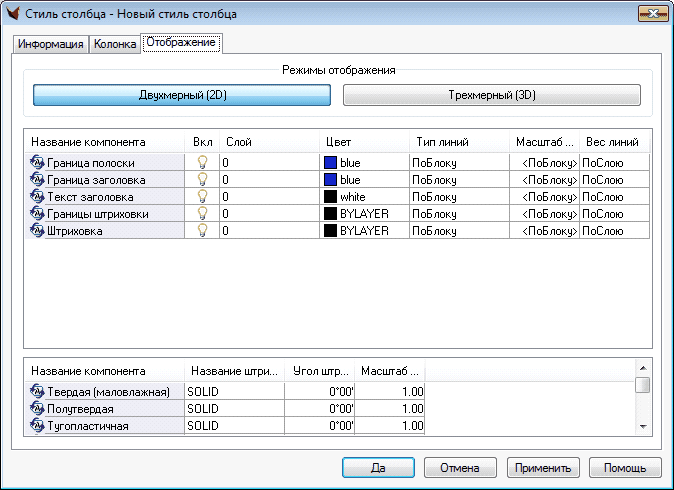
Task: Switch to the Информация tab
Action: 50,45
